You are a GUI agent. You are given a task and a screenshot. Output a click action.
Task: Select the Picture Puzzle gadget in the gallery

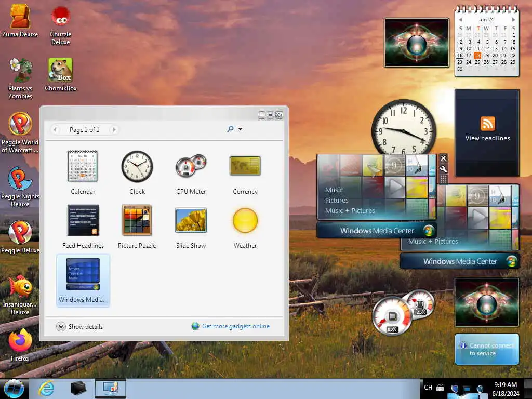coord(137,227)
